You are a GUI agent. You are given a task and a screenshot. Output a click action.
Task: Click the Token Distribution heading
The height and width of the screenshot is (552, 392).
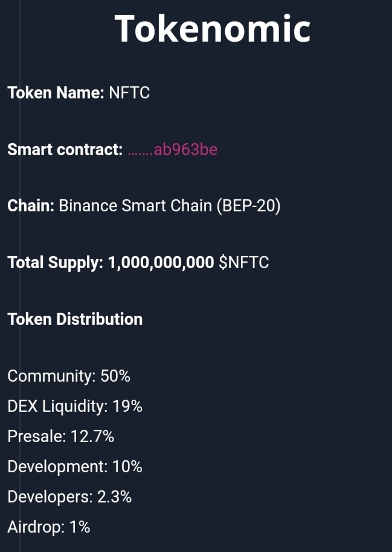(x=75, y=319)
